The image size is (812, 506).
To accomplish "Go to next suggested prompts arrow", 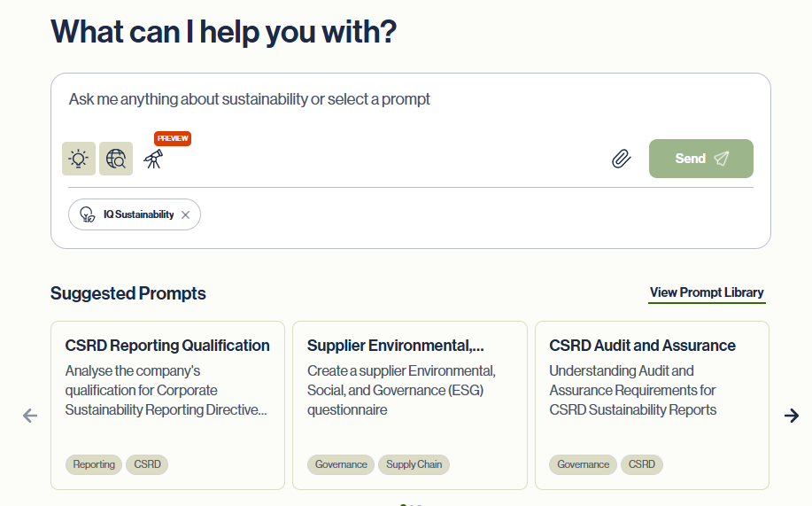I will coord(792,416).
